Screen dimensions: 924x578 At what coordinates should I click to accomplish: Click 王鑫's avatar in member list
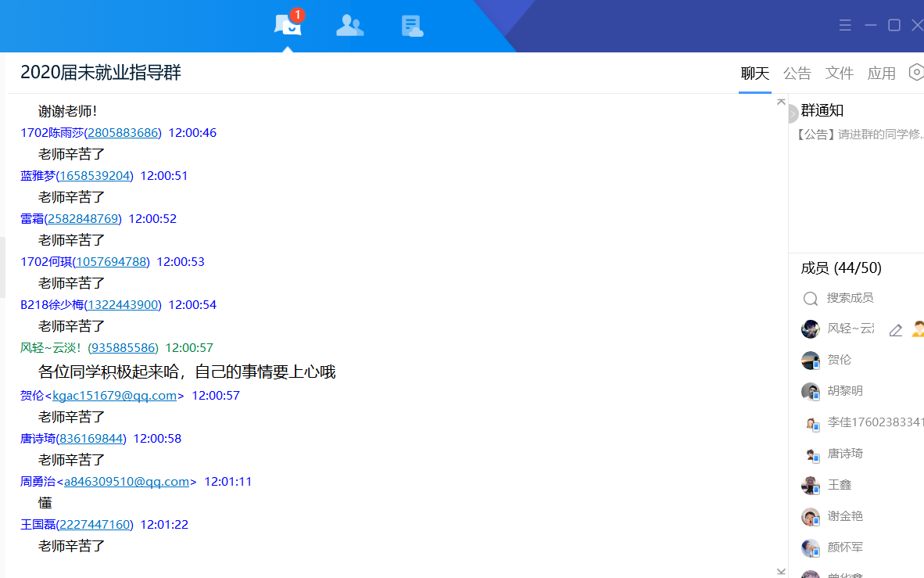811,486
